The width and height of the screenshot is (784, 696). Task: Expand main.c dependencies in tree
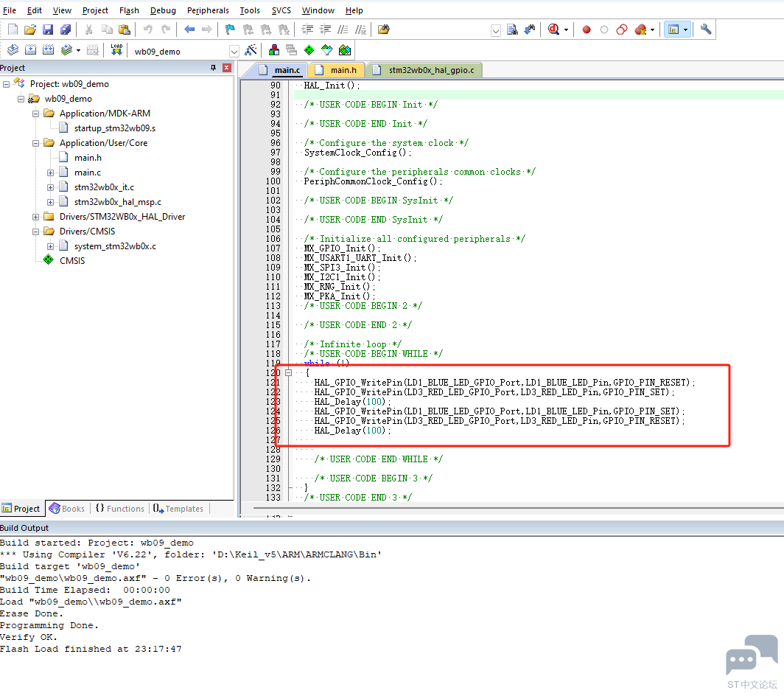[x=51, y=173]
